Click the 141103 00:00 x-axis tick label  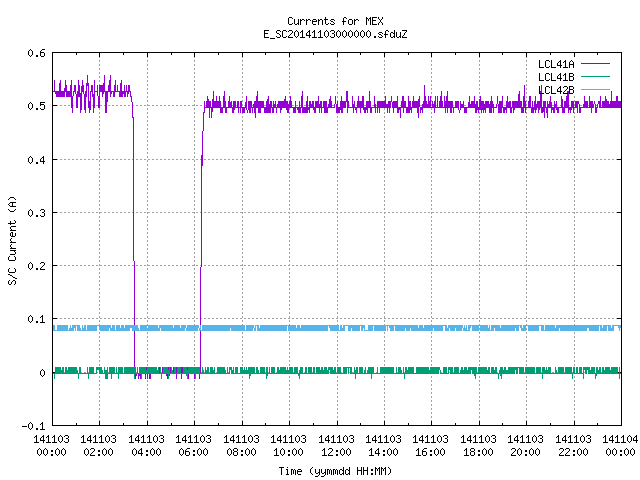click(51, 445)
